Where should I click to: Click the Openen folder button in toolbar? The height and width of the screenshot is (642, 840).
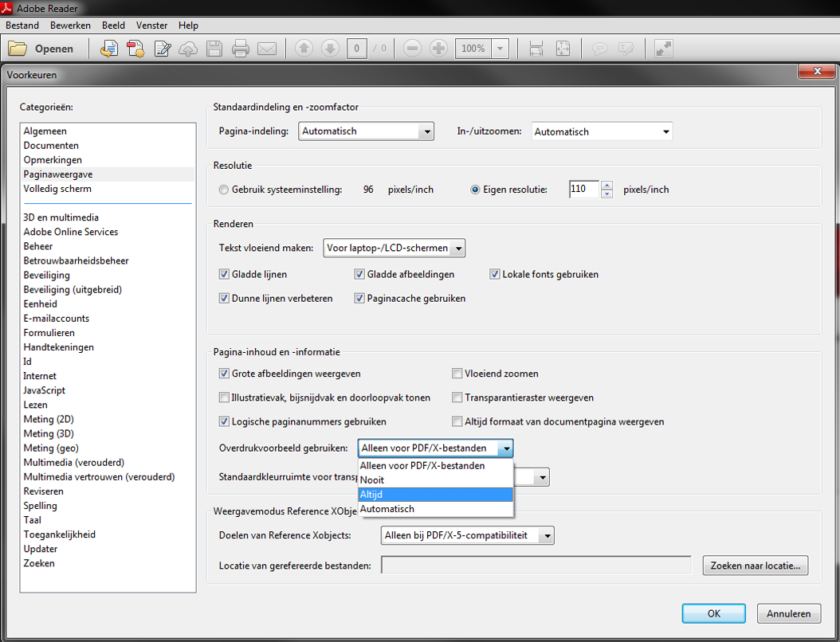(41, 49)
